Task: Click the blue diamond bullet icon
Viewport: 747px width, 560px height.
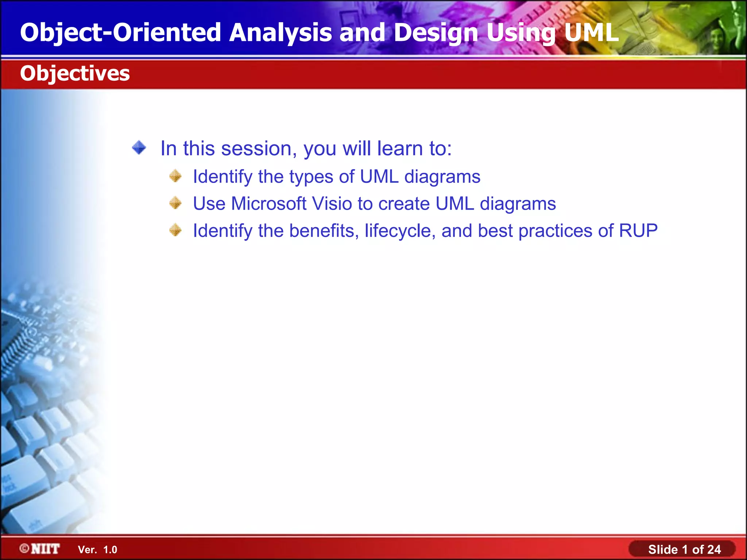Action: (x=139, y=148)
